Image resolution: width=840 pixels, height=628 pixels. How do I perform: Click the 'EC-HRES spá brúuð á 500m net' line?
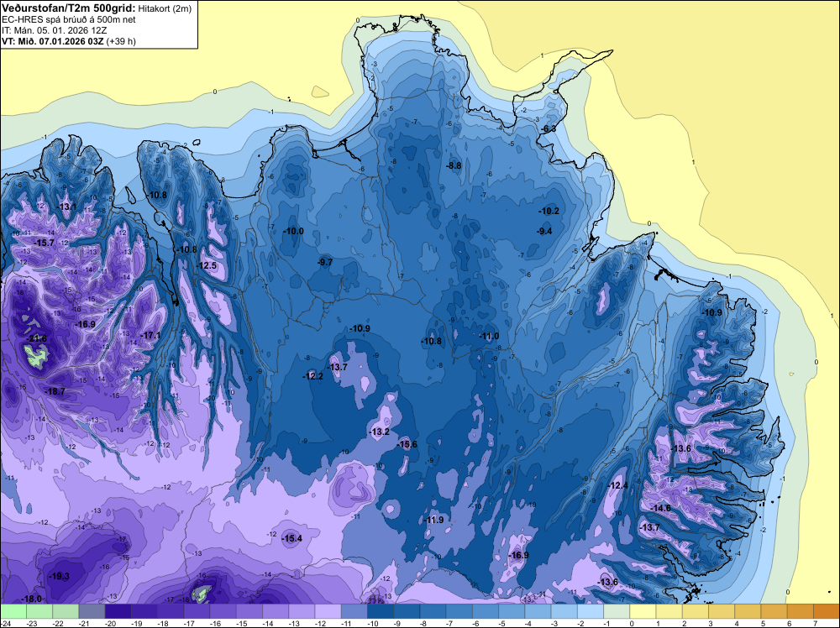click(x=68, y=19)
